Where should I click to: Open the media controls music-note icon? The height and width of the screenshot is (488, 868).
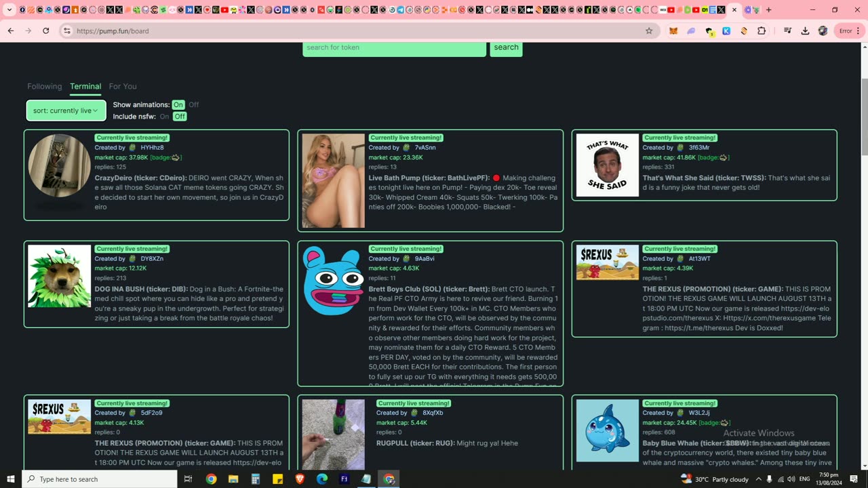pyautogui.click(x=787, y=30)
